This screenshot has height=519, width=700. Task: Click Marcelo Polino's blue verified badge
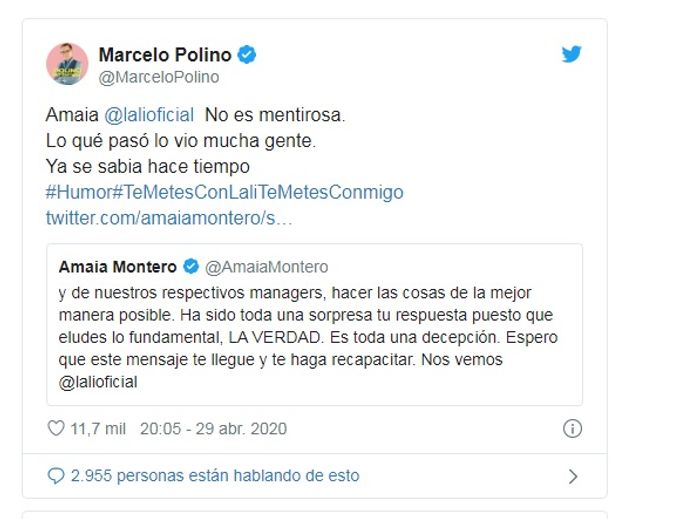(x=248, y=55)
